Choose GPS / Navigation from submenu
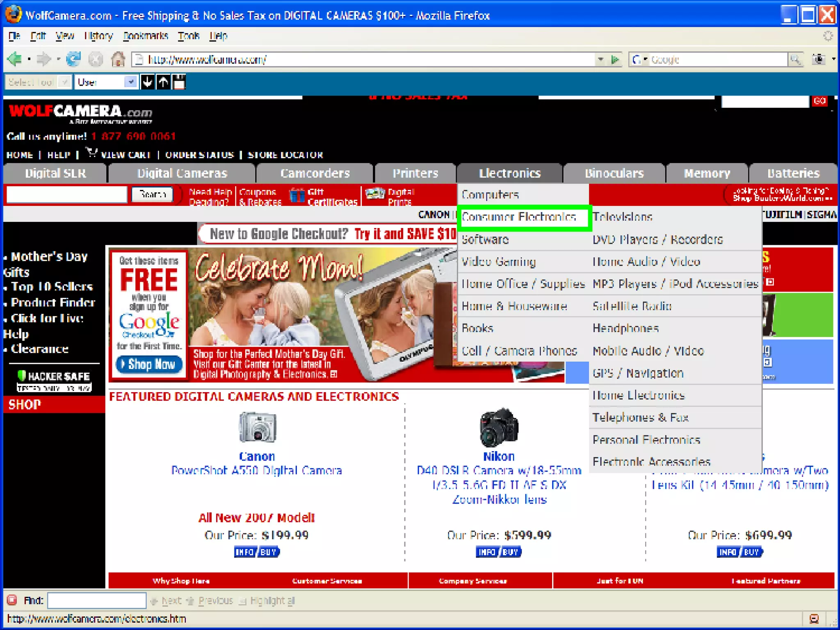840x630 pixels. (638, 373)
